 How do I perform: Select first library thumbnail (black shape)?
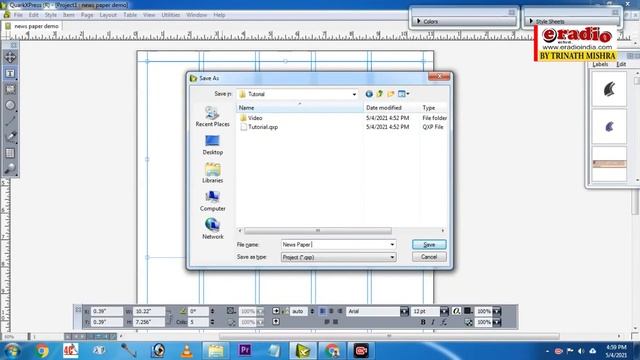[x=609, y=89]
